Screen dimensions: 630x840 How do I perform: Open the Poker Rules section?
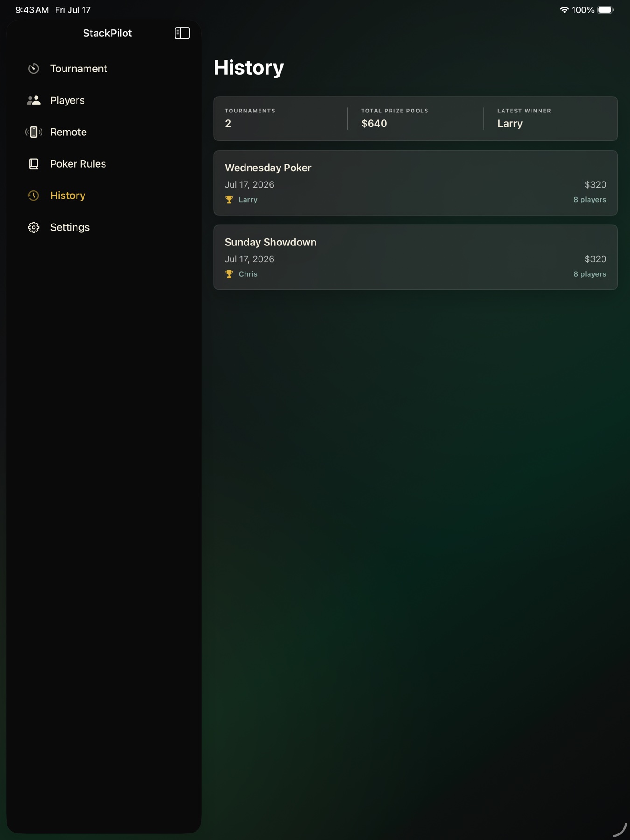pos(104,164)
